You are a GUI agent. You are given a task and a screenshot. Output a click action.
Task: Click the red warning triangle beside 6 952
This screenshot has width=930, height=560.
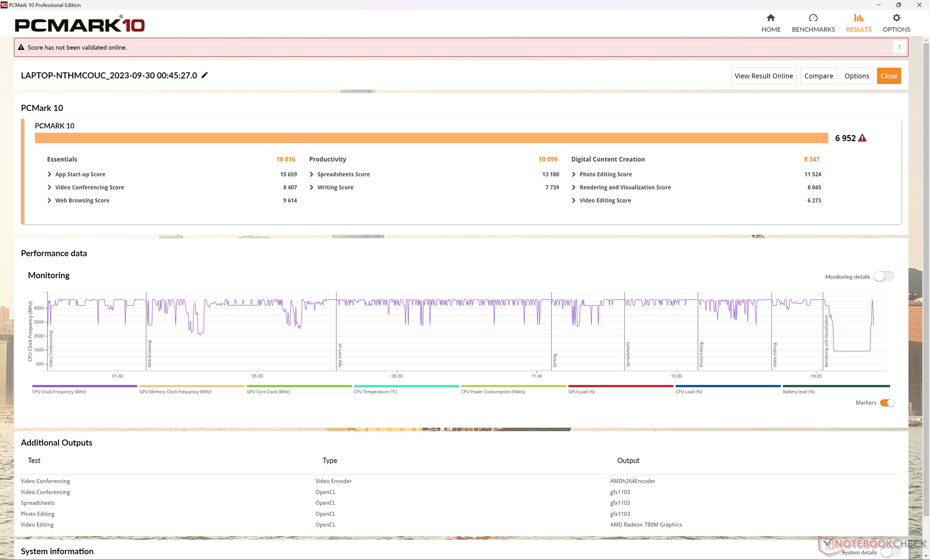pyautogui.click(x=862, y=138)
